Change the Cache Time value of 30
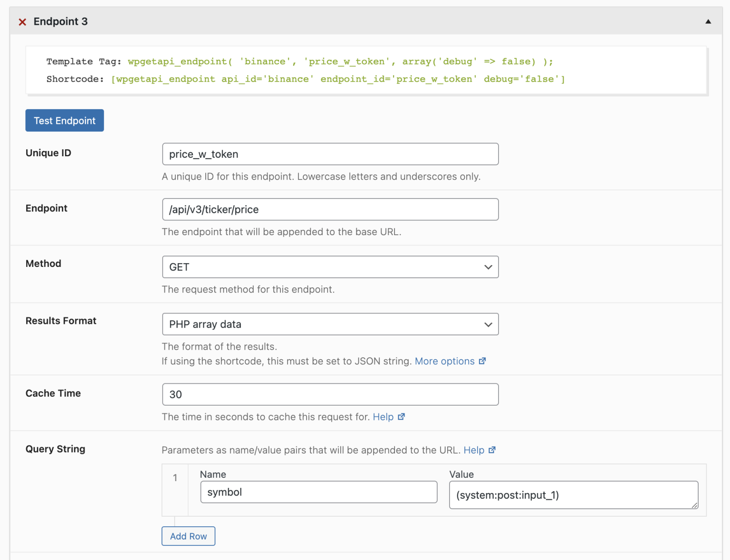 pyautogui.click(x=330, y=394)
